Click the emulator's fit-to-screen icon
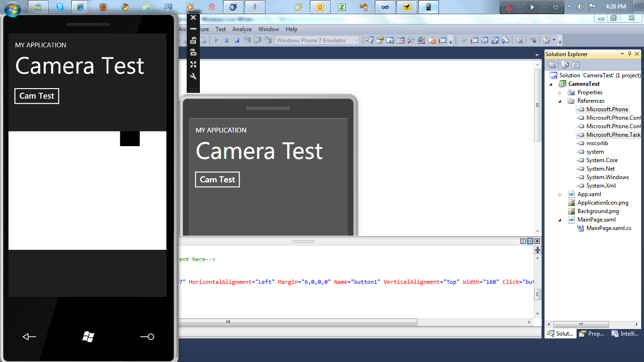 [x=193, y=64]
